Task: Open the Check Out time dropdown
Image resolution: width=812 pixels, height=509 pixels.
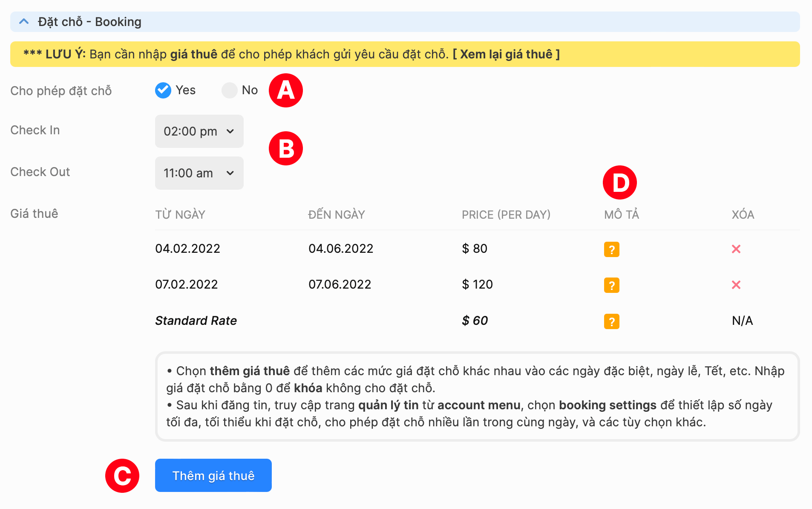Action: click(x=199, y=173)
